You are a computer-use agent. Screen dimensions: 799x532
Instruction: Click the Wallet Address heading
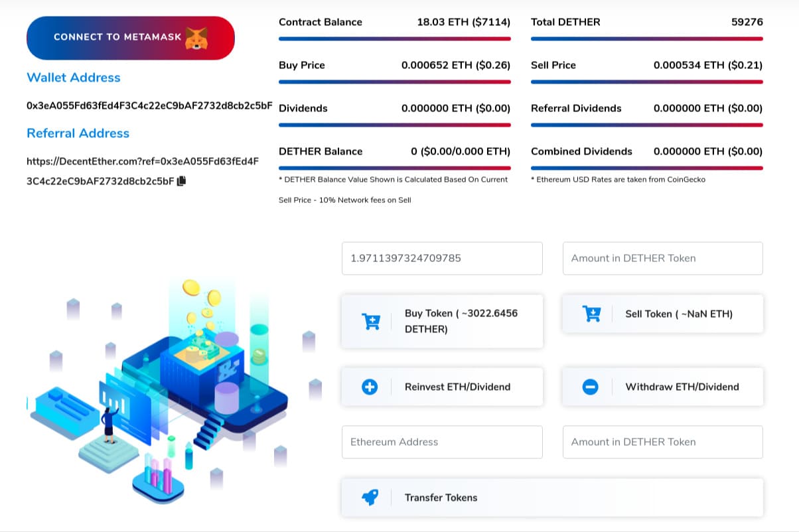(x=74, y=78)
